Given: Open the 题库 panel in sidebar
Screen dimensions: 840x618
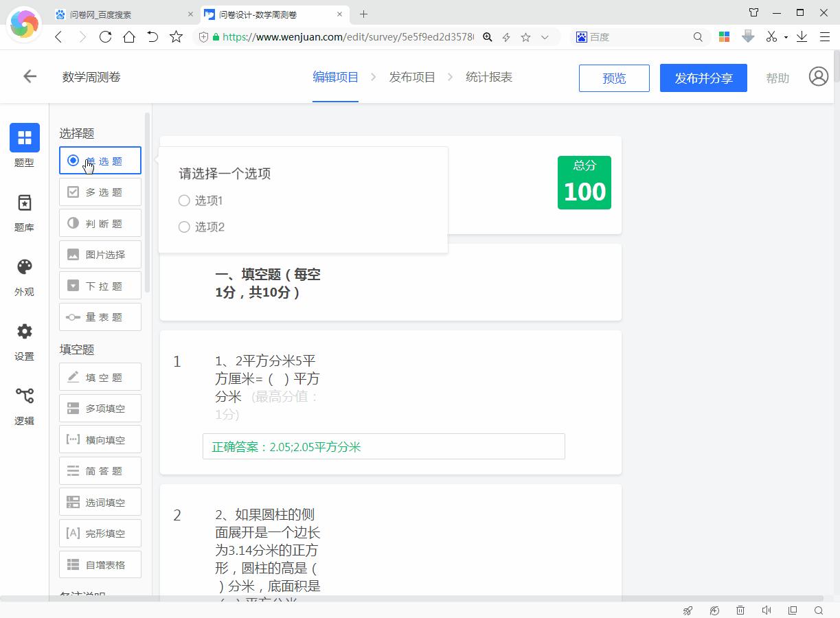Looking at the screenshot, I should pos(24,211).
